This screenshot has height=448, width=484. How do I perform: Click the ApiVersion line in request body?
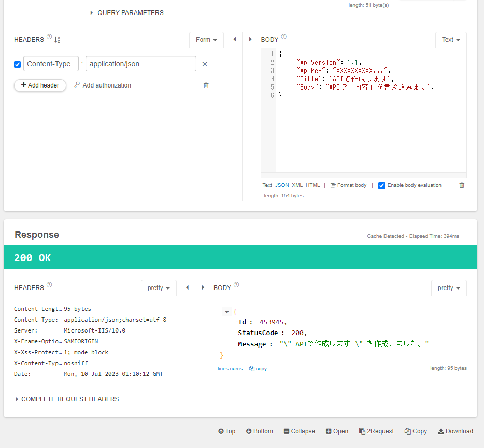pos(329,62)
